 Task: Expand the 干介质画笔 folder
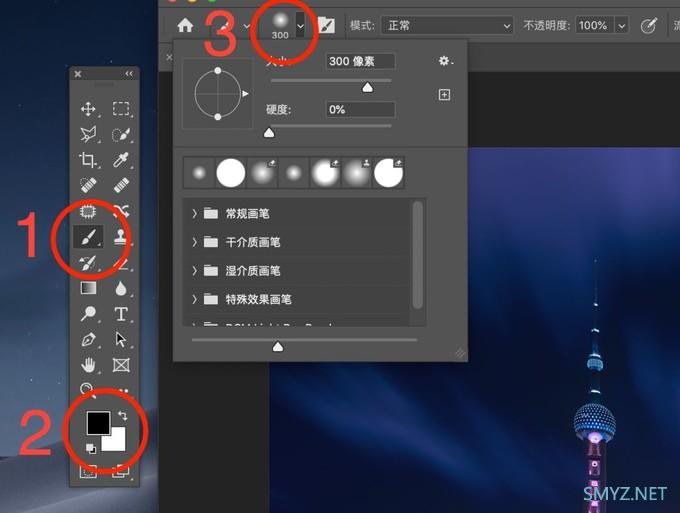click(194, 242)
